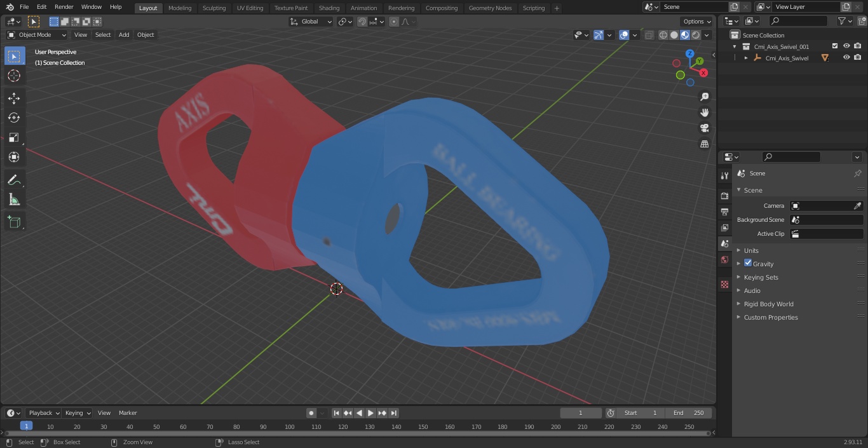The height and width of the screenshot is (448, 868).
Task: Play the timeline animation
Action: 370,413
